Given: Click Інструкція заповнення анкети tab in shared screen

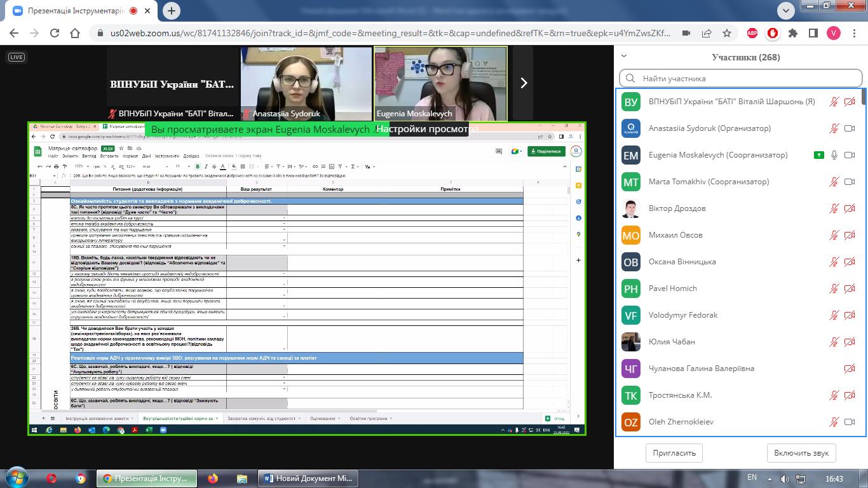Looking at the screenshot, I should click(x=98, y=418).
